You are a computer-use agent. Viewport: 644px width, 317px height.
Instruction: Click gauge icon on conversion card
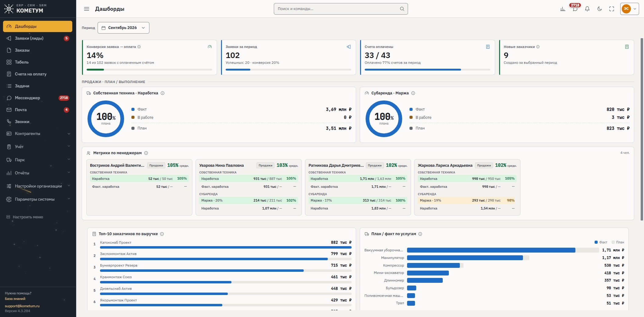tap(209, 47)
